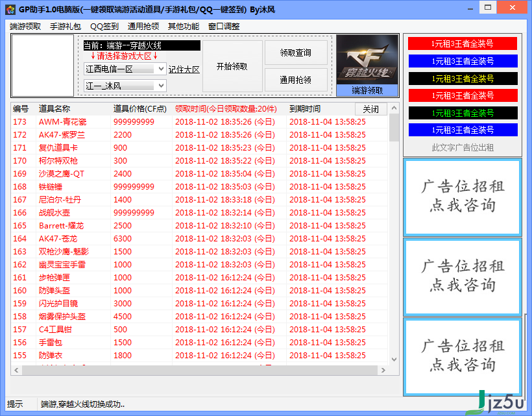Select the 闪光护目镜 row

click(x=200, y=303)
